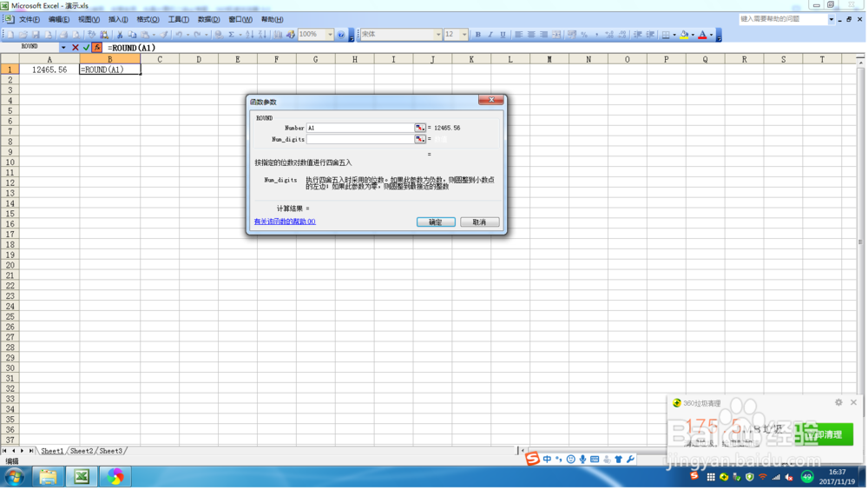Image resolution: width=868 pixels, height=490 pixels.
Task: Click the Increase Decimal icon
Action: (609, 35)
